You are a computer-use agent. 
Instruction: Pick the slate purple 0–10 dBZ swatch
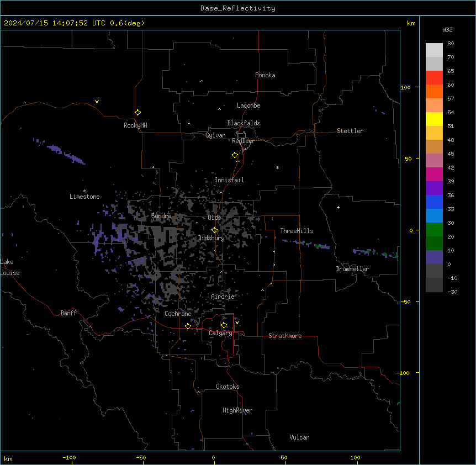[x=434, y=257]
